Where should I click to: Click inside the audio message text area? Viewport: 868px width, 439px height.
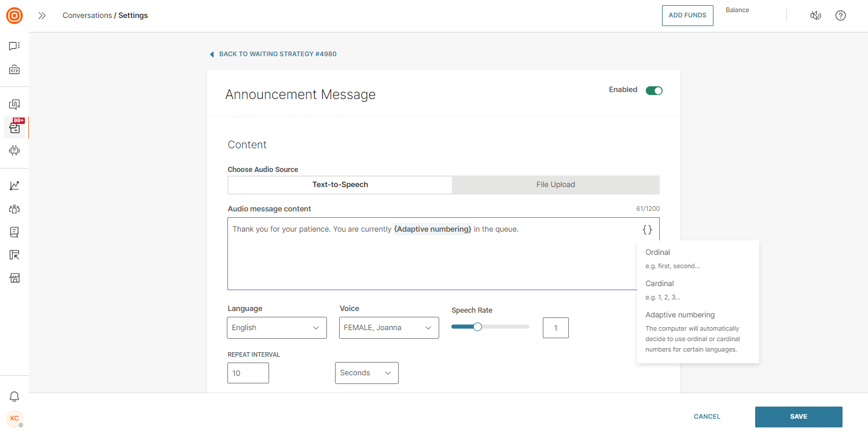pyautogui.click(x=443, y=254)
